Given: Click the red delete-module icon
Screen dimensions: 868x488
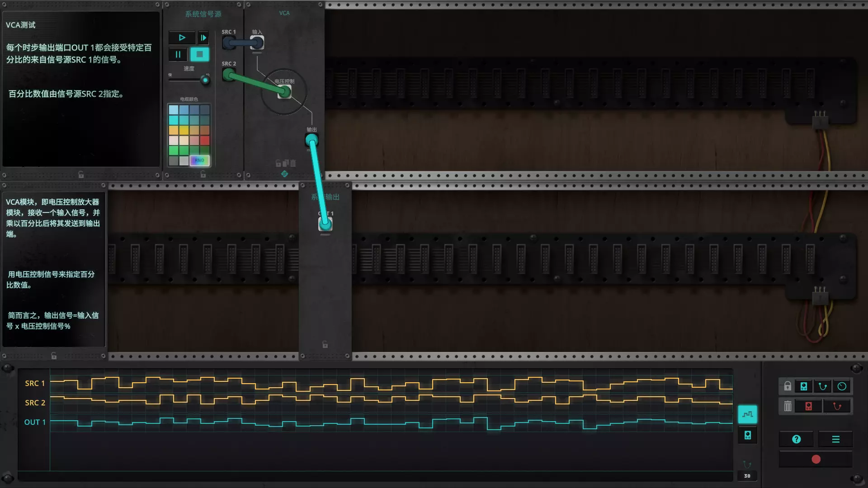Looking at the screenshot, I should (809, 406).
